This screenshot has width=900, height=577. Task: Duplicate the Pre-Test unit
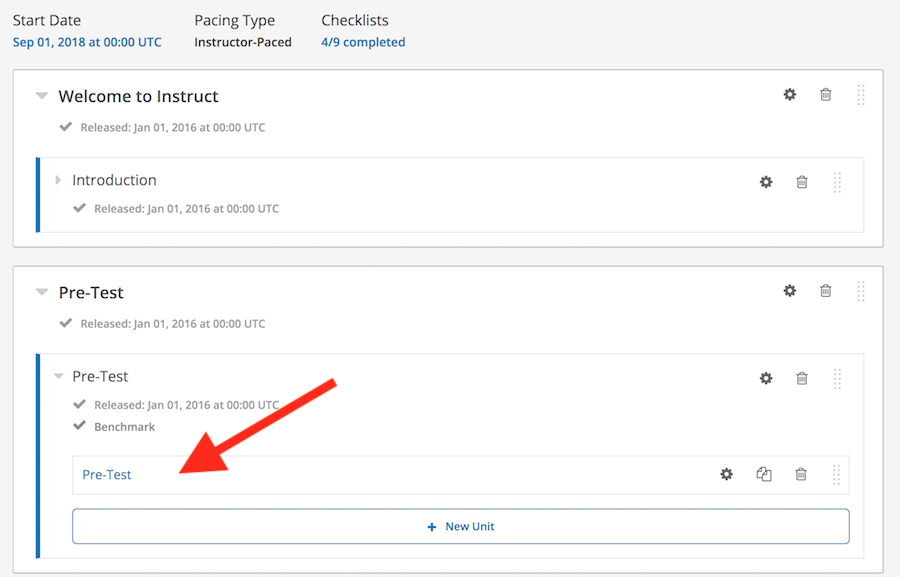[x=764, y=474]
